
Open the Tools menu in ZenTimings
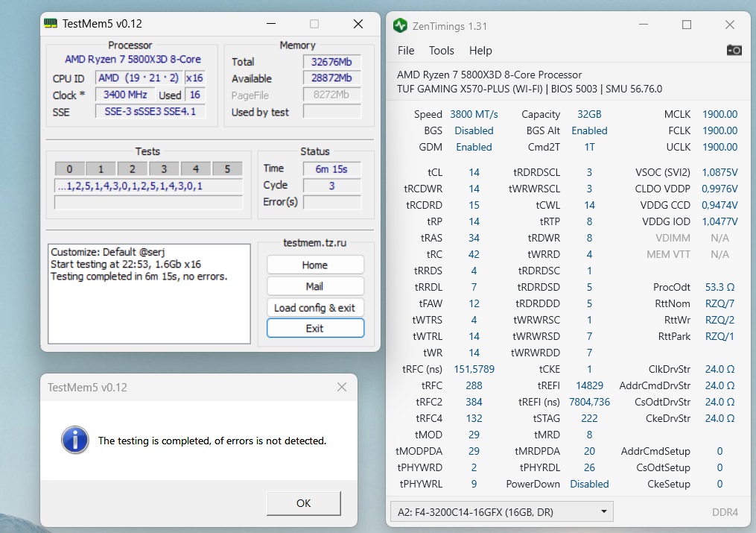(x=441, y=51)
